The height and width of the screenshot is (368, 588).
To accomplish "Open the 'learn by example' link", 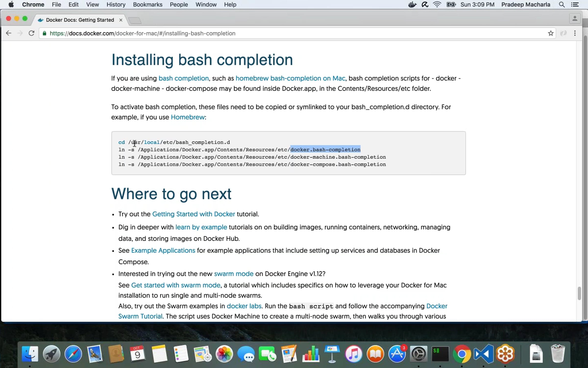I will 201,227.
